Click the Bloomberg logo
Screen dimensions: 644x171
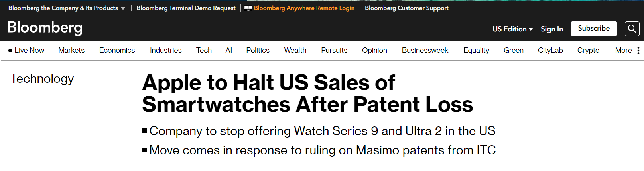(x=45, y=28)
